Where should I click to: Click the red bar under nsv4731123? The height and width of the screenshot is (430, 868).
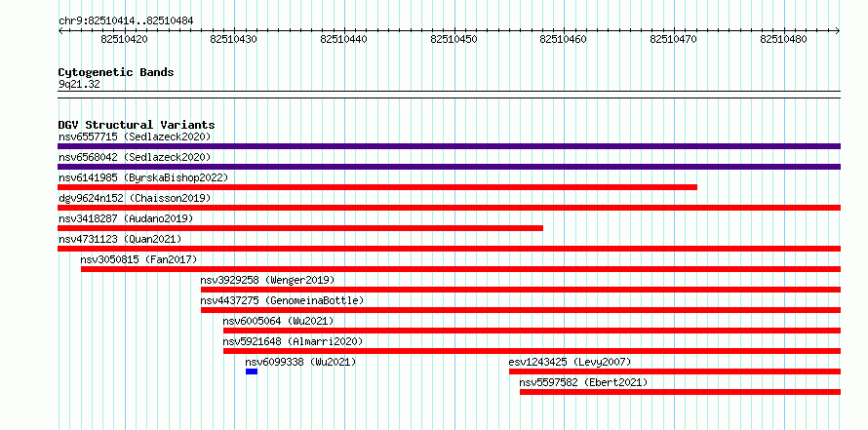[x=449, y=249]
